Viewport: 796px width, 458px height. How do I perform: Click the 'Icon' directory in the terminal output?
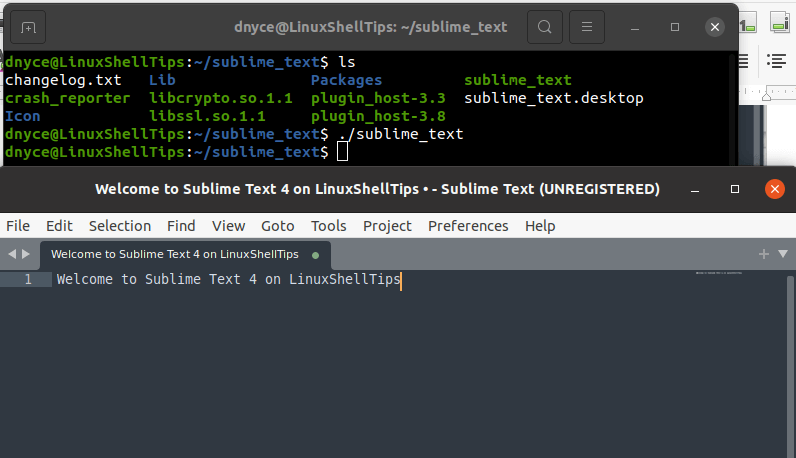(x=22, y=116)
